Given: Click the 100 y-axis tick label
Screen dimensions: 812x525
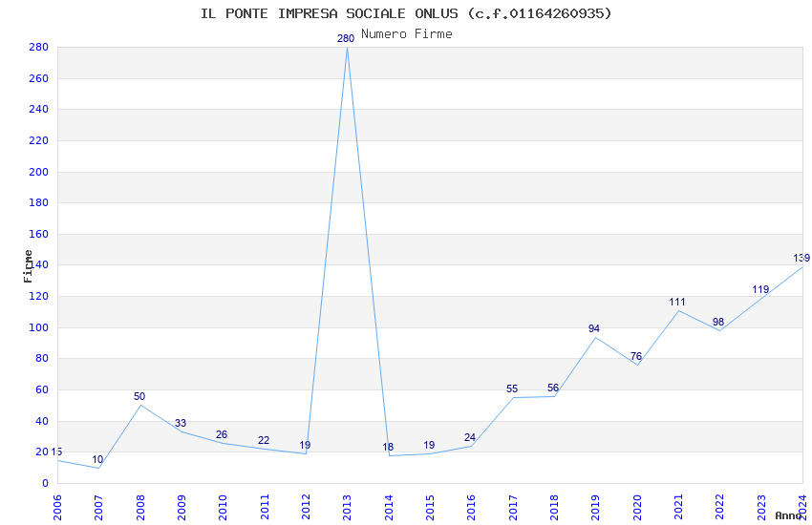Looking at the screenshot, I should click(x=38, y=328).
